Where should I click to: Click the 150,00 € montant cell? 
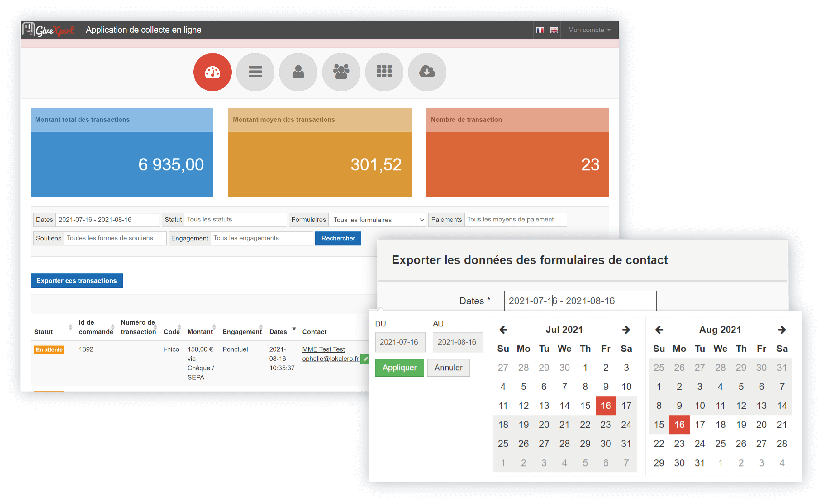pyautogui.click(x=200, y=349)
